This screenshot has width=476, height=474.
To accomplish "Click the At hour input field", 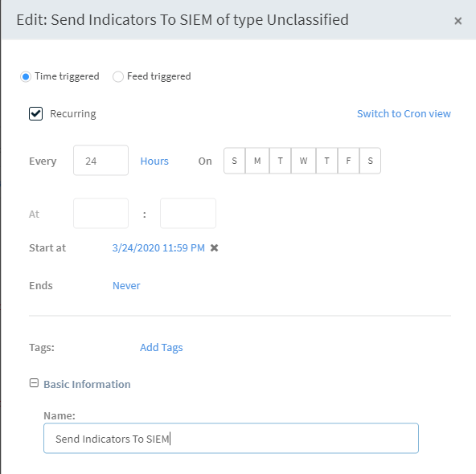I will pos(101,213).
